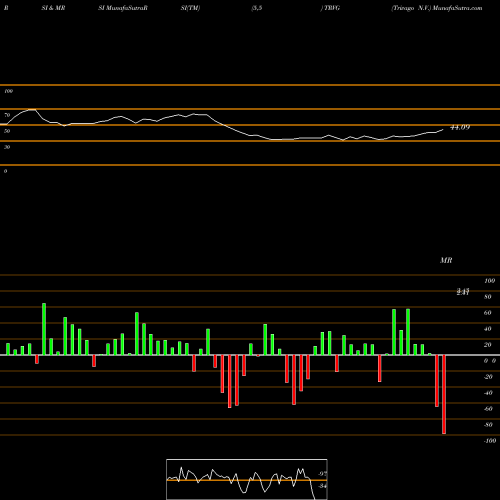This screenshot has width=500, height=500.
Task: Click the "(Trivago N.V.) MunafaSutra.com" header text
Action: tap(437, 8)
